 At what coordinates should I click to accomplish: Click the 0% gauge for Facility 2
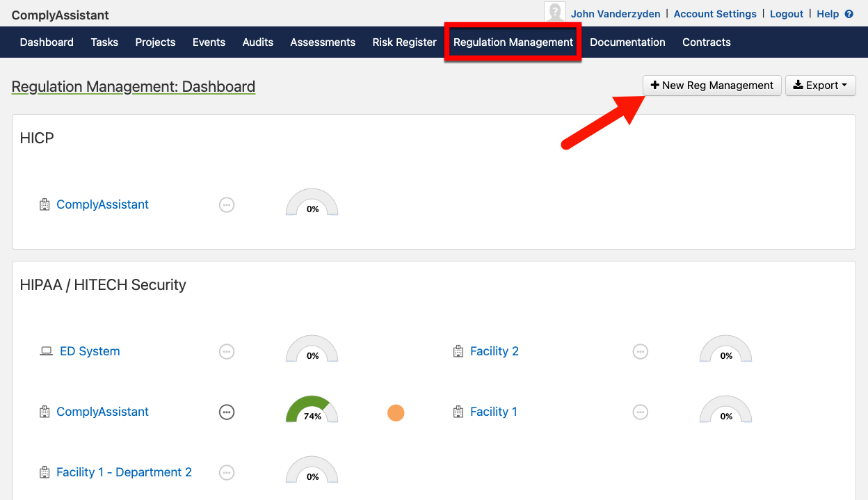click(x=725, y=349)
